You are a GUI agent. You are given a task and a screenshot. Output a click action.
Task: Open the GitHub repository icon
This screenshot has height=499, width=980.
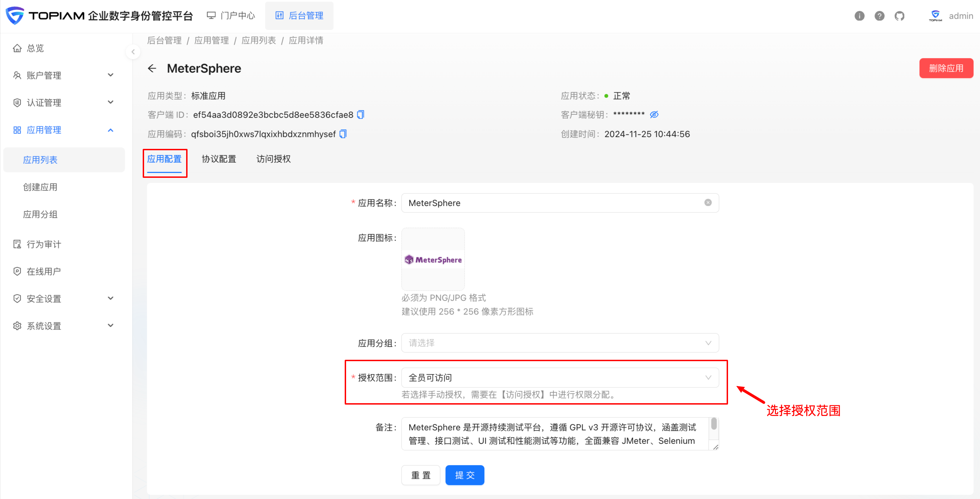pyautogui.click(x=899, y=16)
